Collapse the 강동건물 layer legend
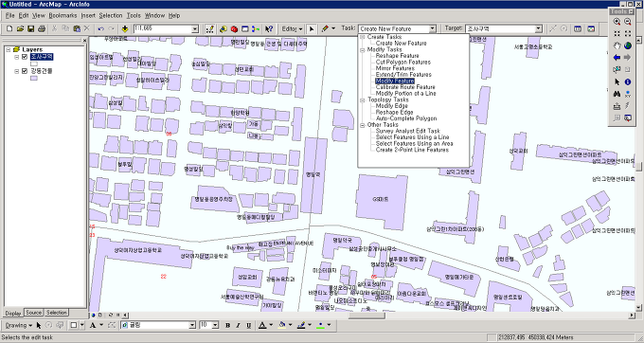 coord(16,71)
